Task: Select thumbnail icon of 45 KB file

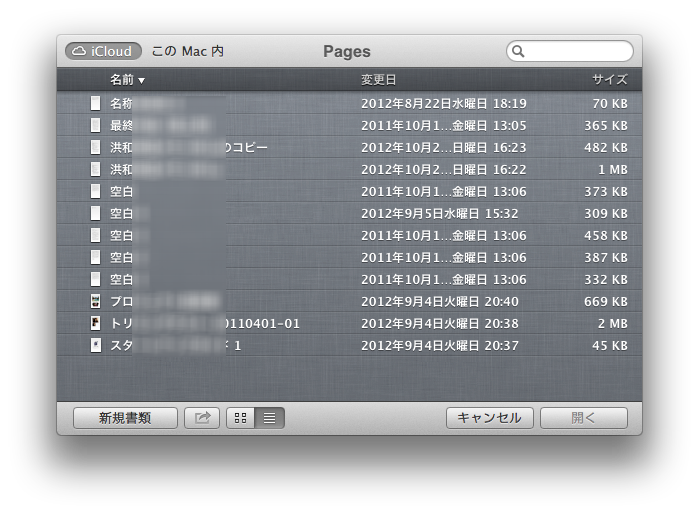Action: (x=95, y=345)
